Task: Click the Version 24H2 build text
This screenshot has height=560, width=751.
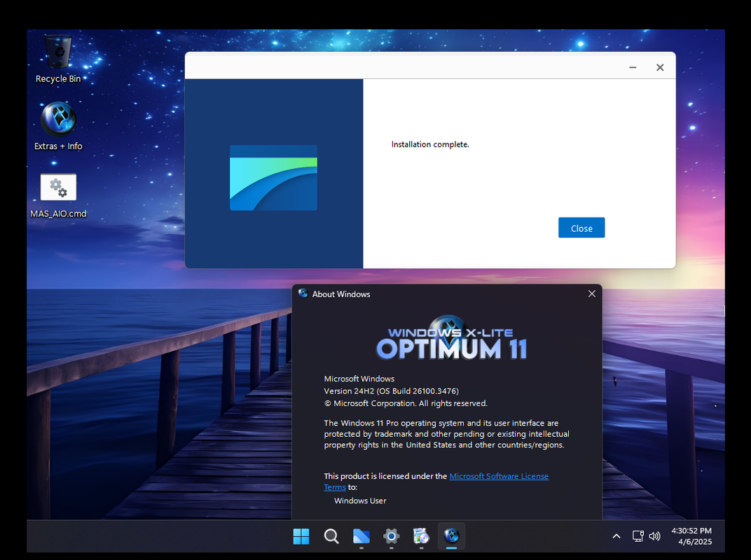Action: tap(392, 391)
